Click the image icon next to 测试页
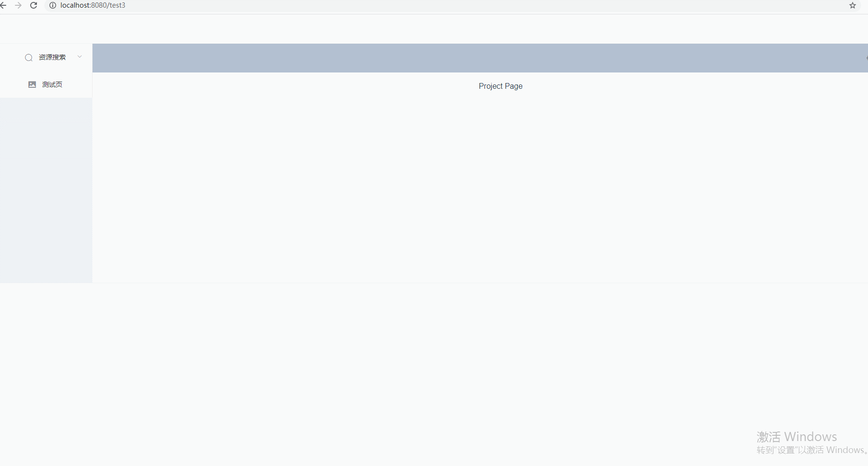 (32, 84)
